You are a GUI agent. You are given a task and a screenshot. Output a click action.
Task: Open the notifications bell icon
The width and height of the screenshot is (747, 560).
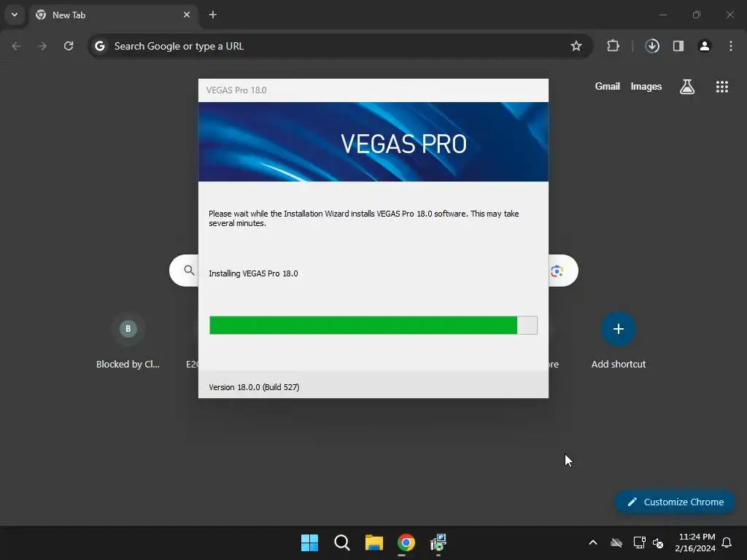tap(727, 542)
